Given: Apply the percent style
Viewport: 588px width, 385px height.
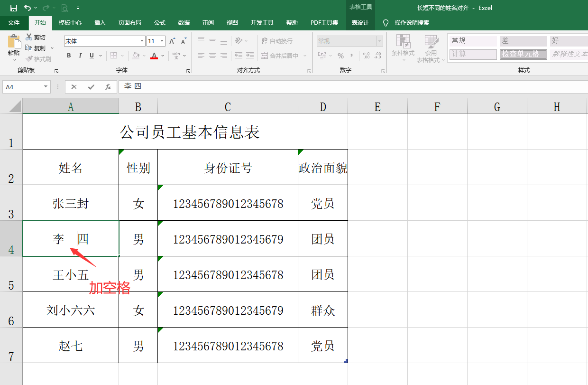Looking at the screenshot, I should pyautogui.click(x=340, y=56).
